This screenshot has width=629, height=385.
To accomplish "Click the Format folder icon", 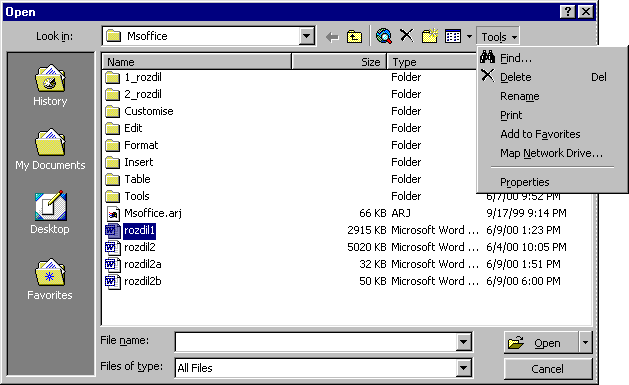I will coord(112,145).
